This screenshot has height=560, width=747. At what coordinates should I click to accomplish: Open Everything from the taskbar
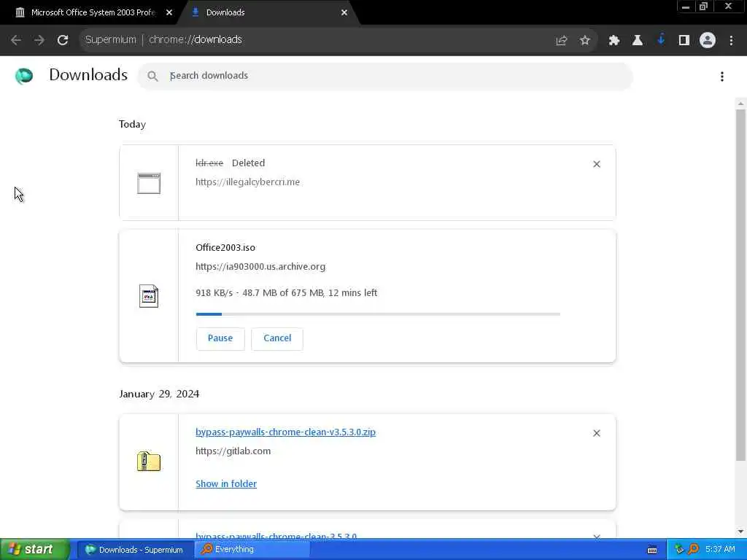click(x=252, y=550)
